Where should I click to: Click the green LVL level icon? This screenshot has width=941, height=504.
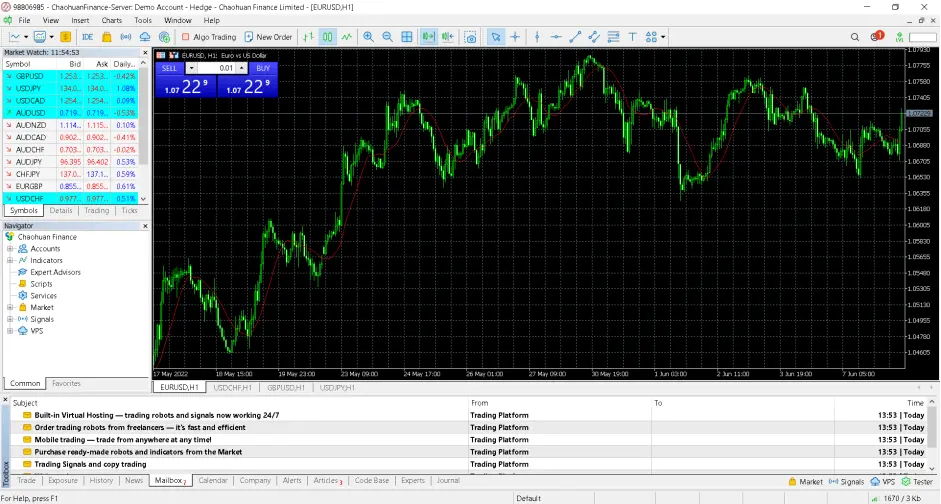coord(900,37)
